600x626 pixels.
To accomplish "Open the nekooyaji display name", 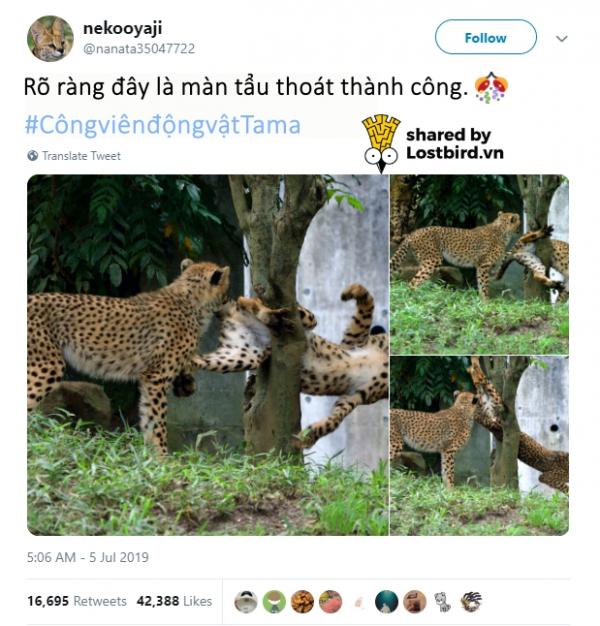I will tap(123, 29).
